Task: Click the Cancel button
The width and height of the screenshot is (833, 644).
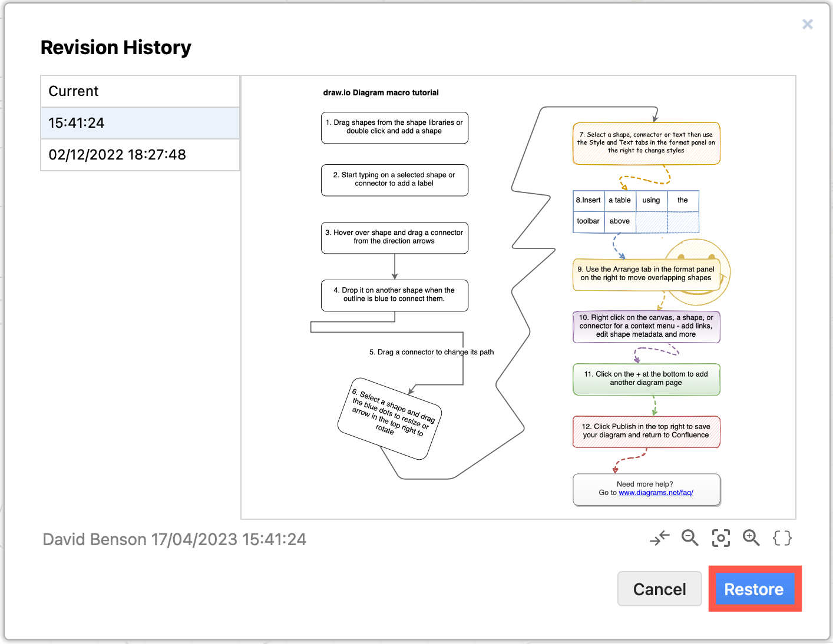Action: pos(659,589)
